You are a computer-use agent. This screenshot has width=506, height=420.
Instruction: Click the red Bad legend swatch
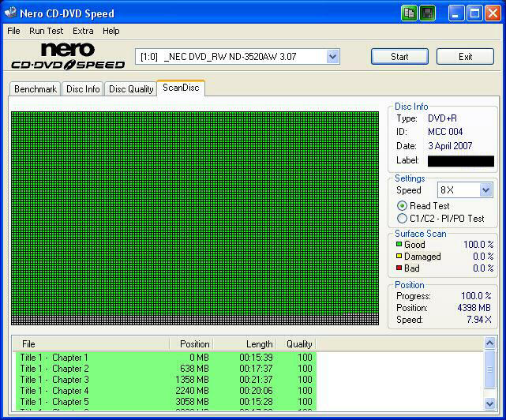(x=399, y=268)
